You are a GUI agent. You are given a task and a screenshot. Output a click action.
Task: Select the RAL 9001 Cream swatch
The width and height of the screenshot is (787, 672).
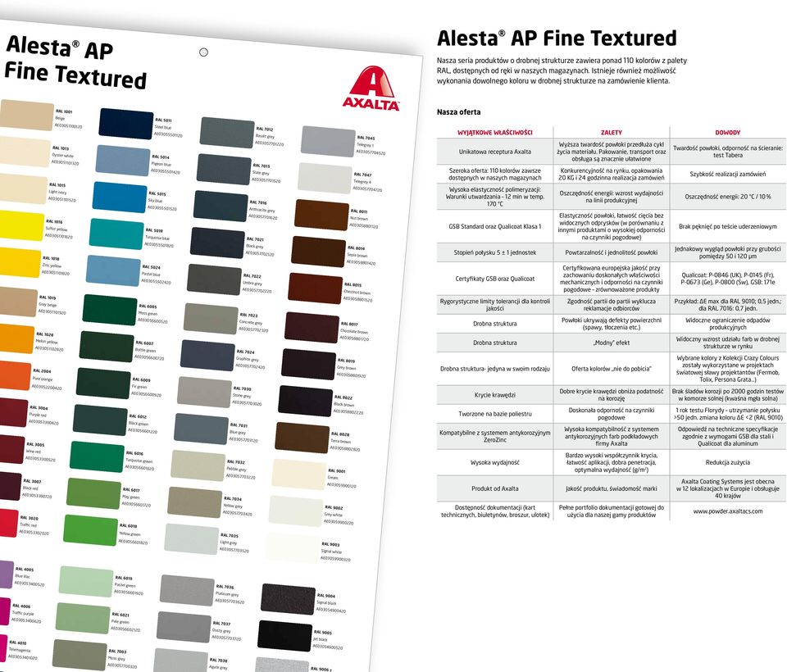(x=299, y=474)
